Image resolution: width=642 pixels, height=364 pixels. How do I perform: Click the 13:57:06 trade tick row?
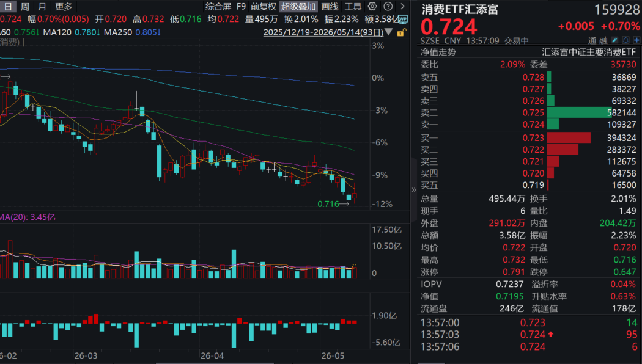[529, 347]
